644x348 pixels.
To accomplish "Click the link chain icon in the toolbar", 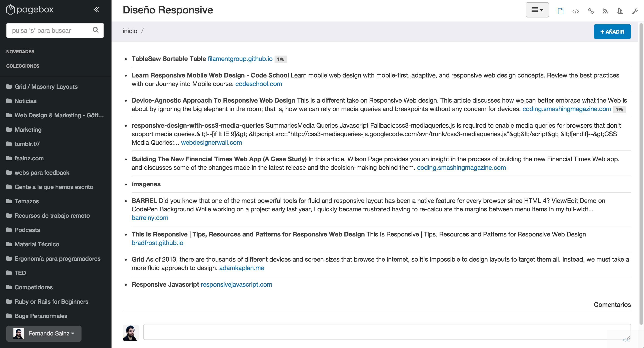I will [591, 11].
